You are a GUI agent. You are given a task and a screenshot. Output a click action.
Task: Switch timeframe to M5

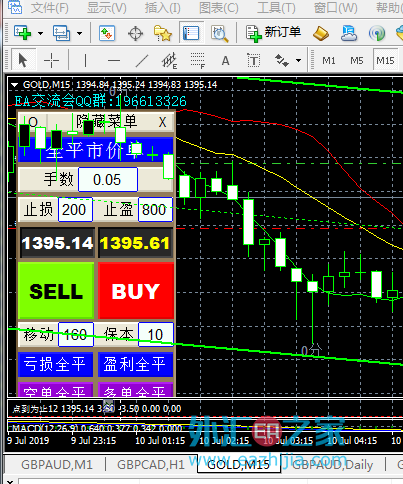tap(356, 61)
